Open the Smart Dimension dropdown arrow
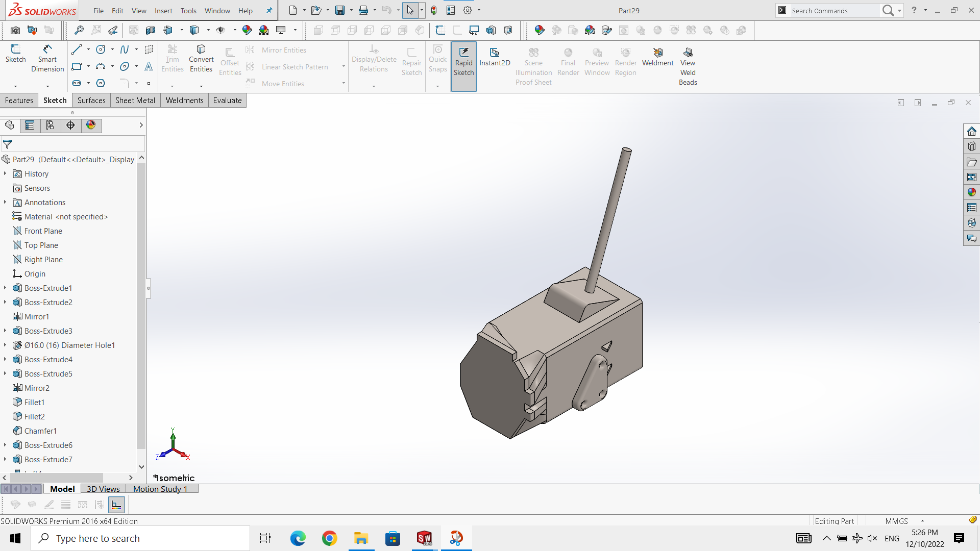This screenshot has height=551, width=980. tap(47, 86)
